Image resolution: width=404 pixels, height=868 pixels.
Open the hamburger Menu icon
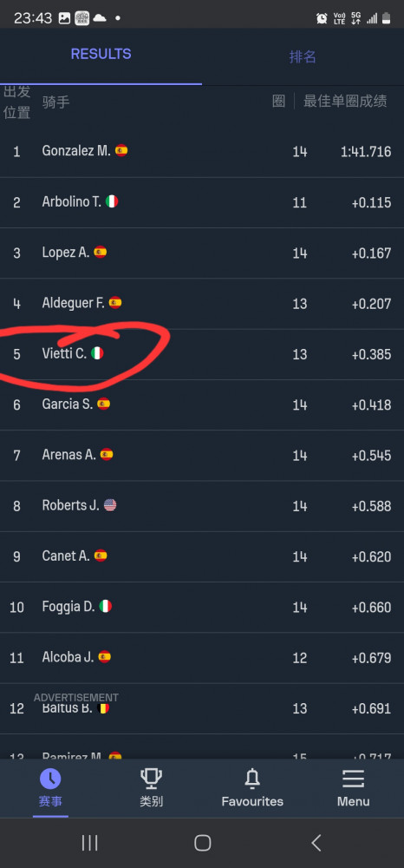[353, 779]
